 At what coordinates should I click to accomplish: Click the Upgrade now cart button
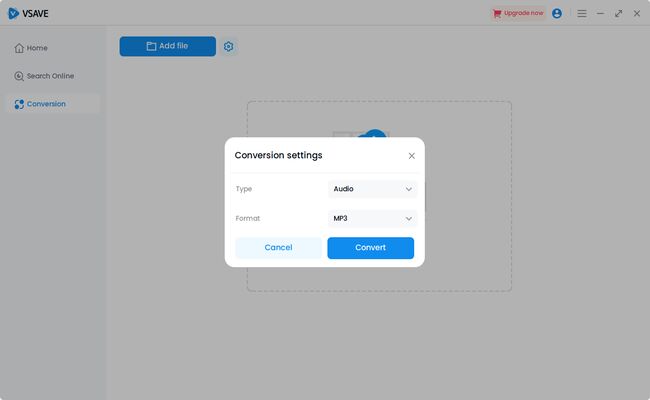tap(518, 13)
